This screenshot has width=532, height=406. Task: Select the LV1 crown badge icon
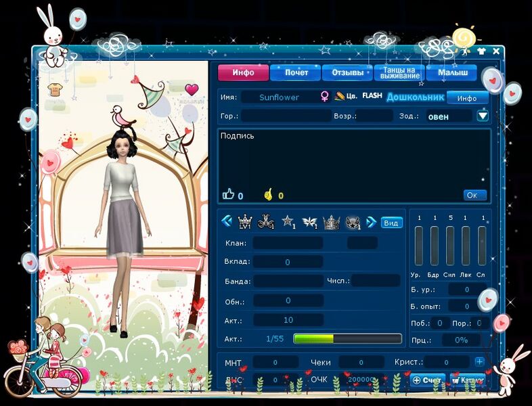(x=245, y=222)
